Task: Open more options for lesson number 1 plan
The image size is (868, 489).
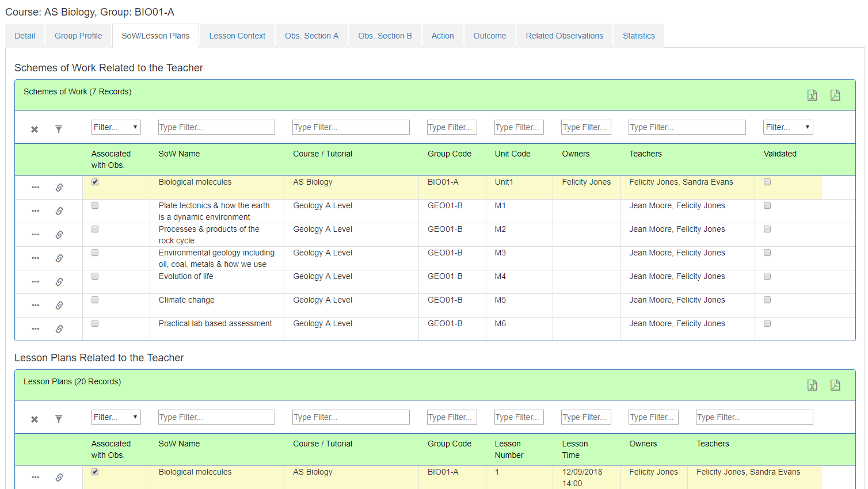Action: pyautogui.click(x=36, y=477)
